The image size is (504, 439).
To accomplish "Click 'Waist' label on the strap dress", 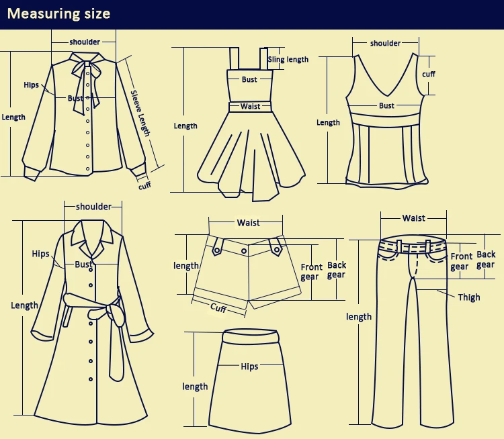I will click(x=250, y=106).
